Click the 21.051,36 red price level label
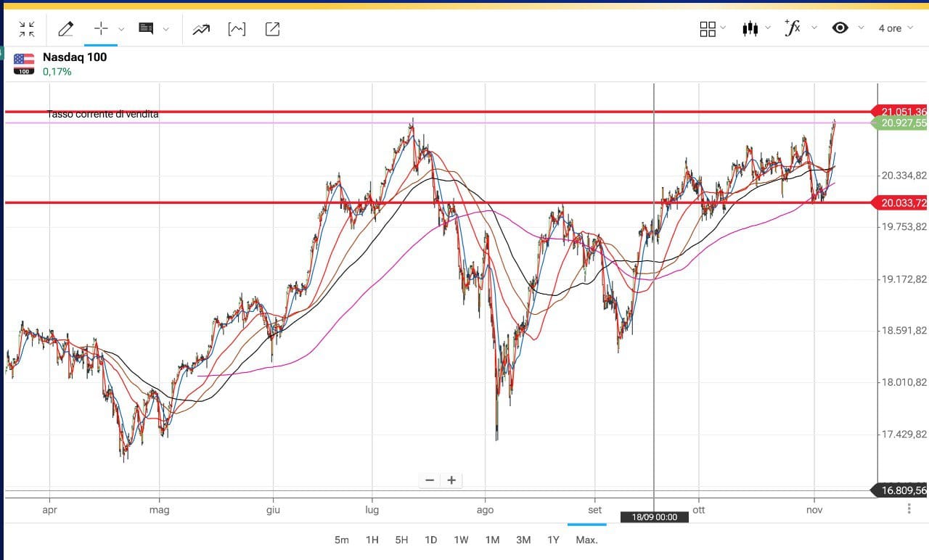This screenshot has width=929, height=560. pyautogui.click(x=902, y=112)
